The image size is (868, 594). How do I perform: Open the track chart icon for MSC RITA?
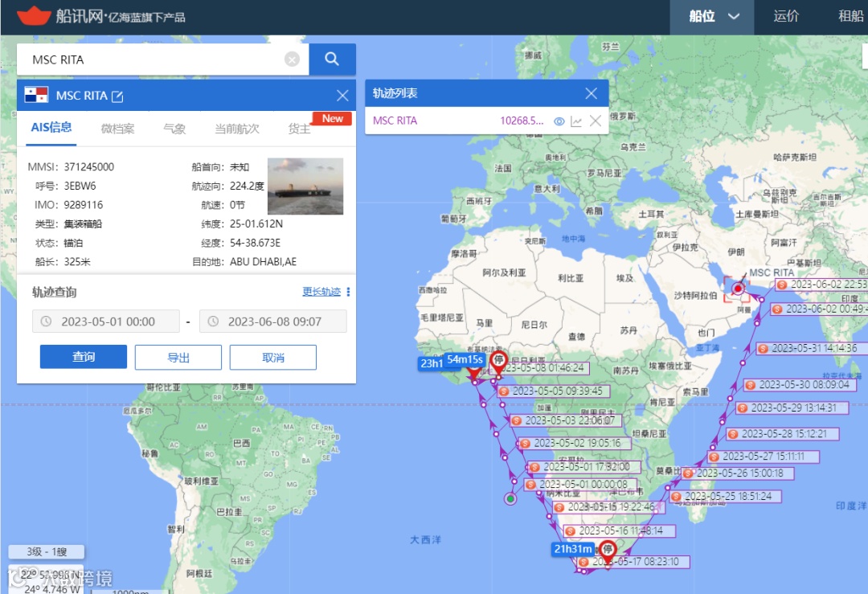coord(576,121)
